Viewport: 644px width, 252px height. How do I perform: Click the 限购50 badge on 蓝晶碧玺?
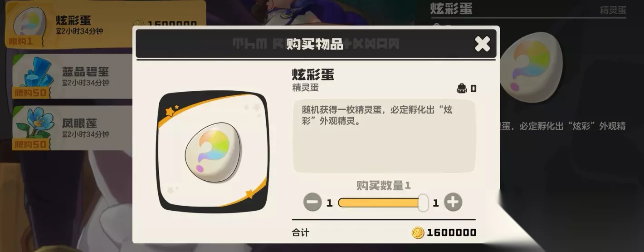tap(30, 93)
